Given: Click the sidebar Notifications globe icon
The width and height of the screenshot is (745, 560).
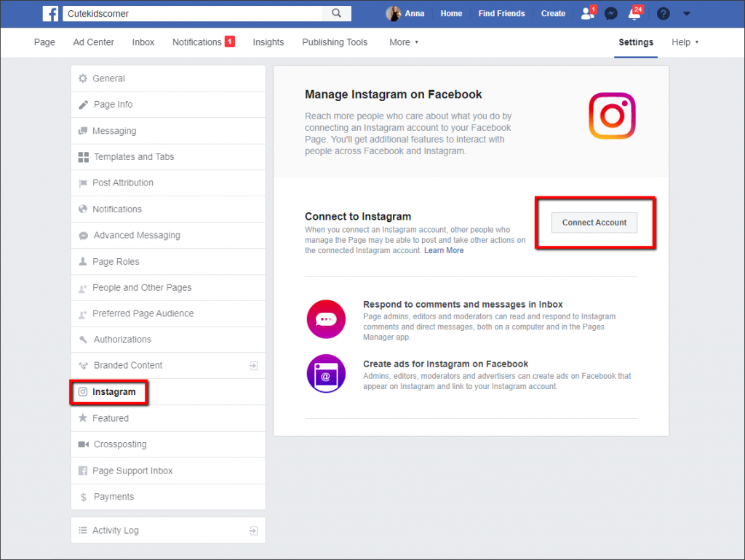Looking at the screenshot, I should (x=83, y=209).
